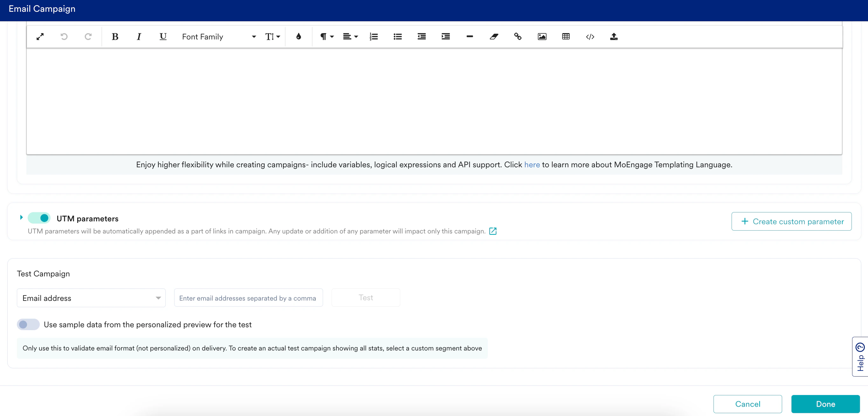Click the test email addresses input field
Screen dimensions: 868x416
click(248, 298)
